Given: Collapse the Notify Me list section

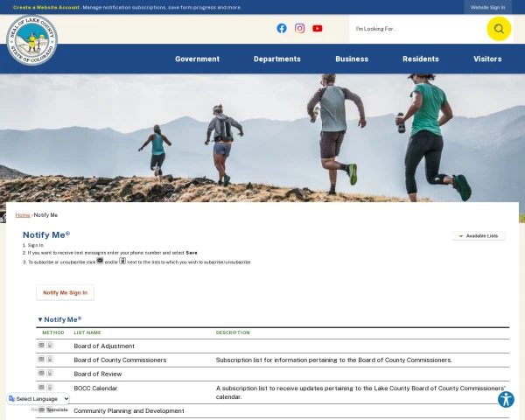Looking at the screenshot, I should (59, 320).
